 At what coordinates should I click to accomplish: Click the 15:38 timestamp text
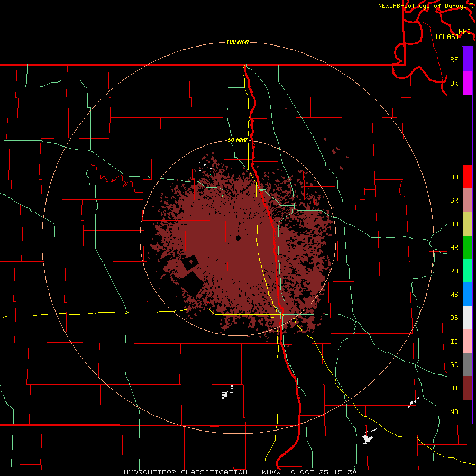(344, 472)
